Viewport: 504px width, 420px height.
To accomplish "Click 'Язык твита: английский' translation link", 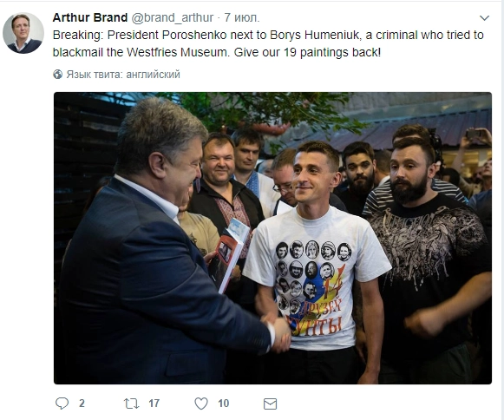I will [x=123, y=75].
